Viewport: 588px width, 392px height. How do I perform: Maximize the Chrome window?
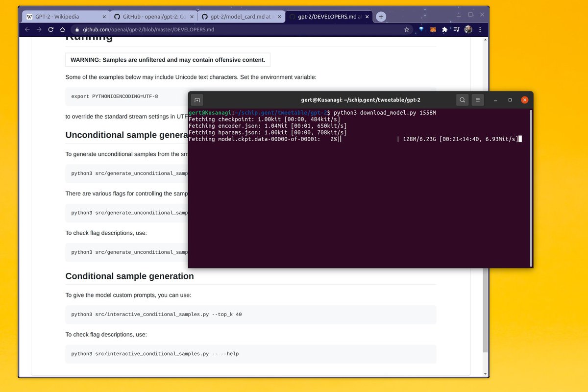470,15
